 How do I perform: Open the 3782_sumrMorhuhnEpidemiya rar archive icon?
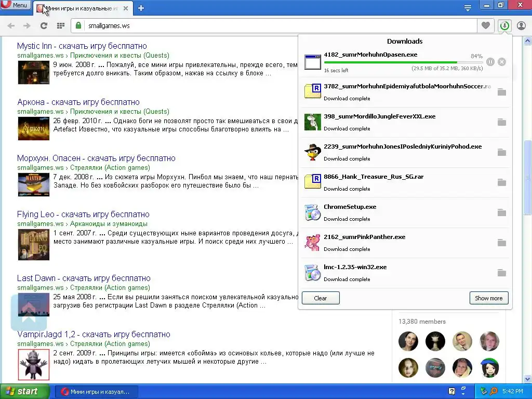pyautogui.click(x=312, y=92)
